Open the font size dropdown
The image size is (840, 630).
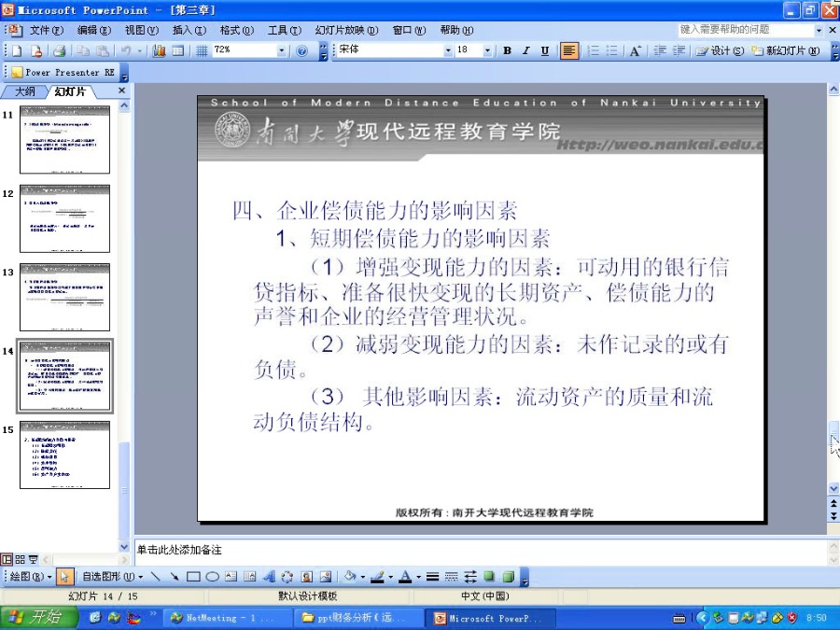(x=487, y=51)
